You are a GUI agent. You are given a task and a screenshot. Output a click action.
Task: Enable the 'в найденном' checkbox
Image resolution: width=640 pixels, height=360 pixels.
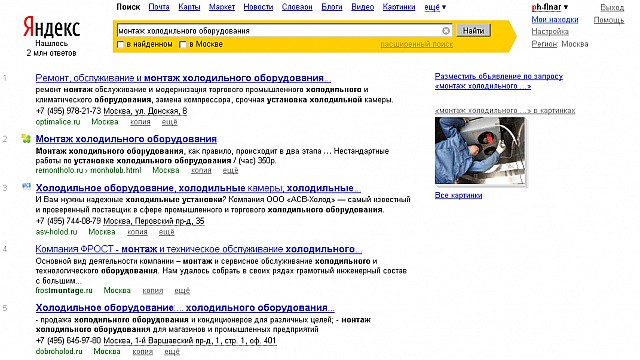click(120, 44)
